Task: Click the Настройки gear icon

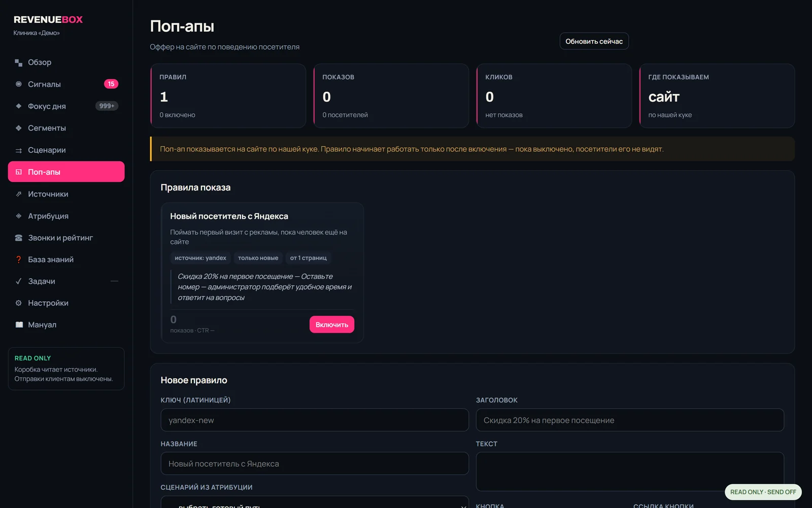Action: pyautogui.click(x=19, y=303)
